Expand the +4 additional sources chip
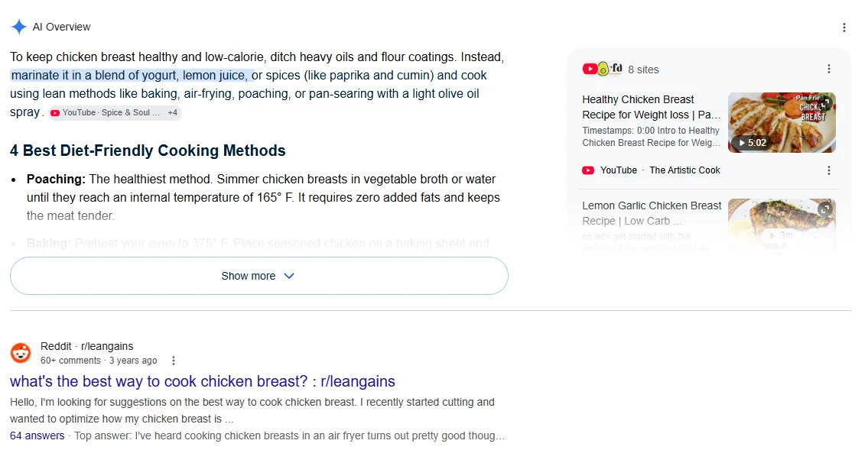This screenshot has width=868, height=450. pyautogui.click(x=173, y=113)
